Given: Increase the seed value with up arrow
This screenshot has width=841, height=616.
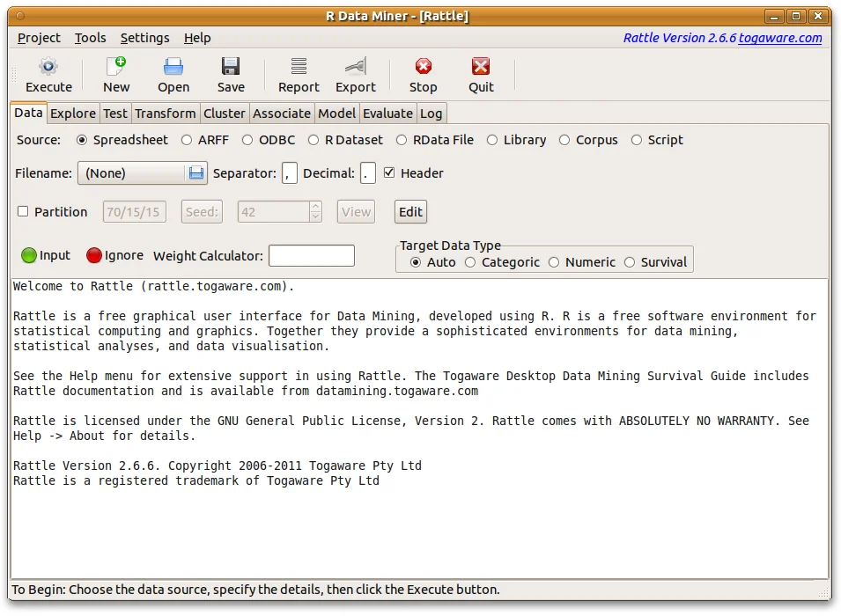Looking at the screenshot, I should (x=316, y=207).
